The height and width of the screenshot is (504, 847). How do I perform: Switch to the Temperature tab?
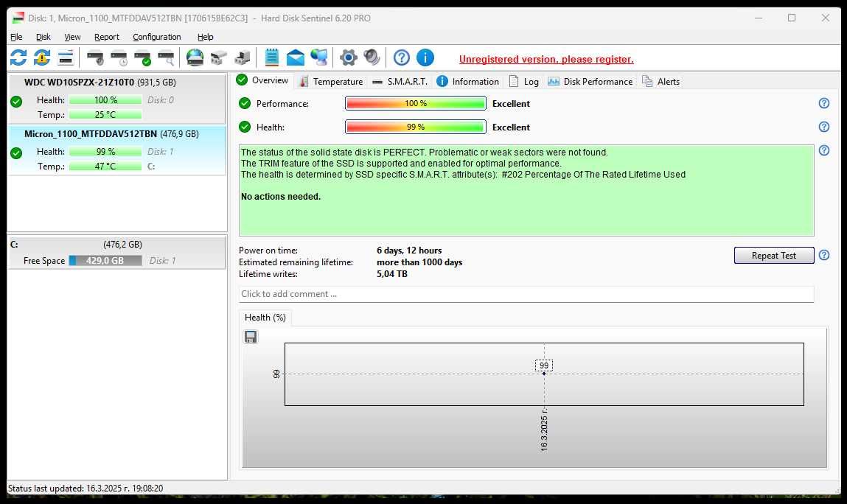331,82
